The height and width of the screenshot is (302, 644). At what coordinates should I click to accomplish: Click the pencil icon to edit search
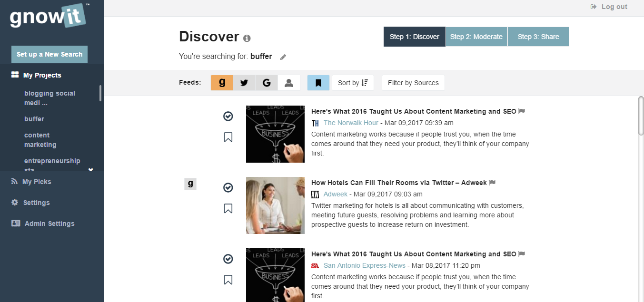283,57
